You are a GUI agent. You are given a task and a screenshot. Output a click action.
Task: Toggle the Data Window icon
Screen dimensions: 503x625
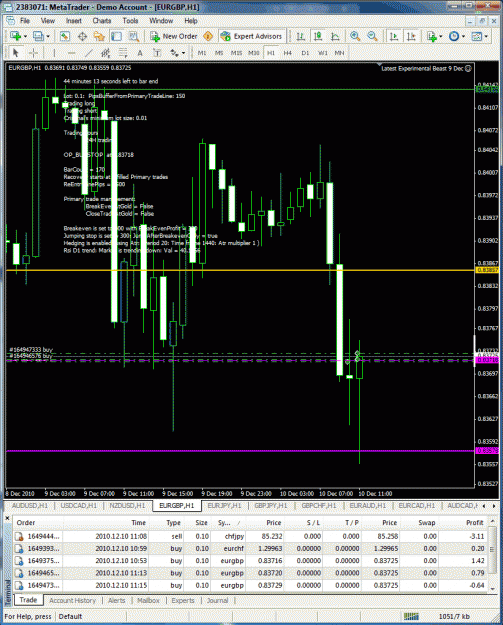pyautogui.click(x=82, y=36)
